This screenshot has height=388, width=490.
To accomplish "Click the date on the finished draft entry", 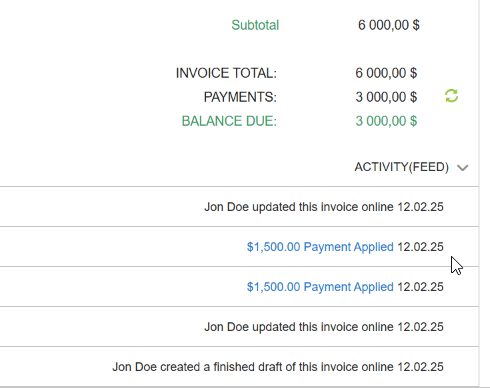I will pyautogui.click(x=420, y=367).
